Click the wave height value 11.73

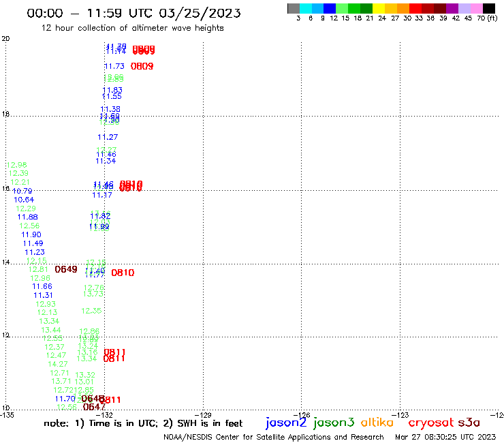(x=114, y=66)
